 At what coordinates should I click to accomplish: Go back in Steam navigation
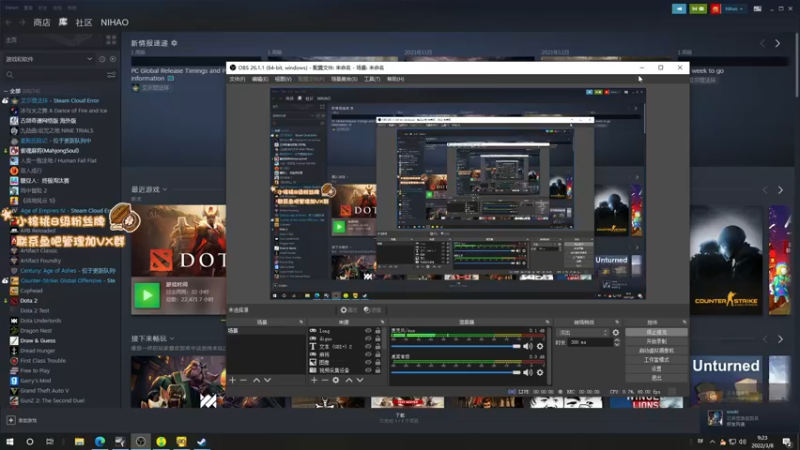[x=9, y=22]
